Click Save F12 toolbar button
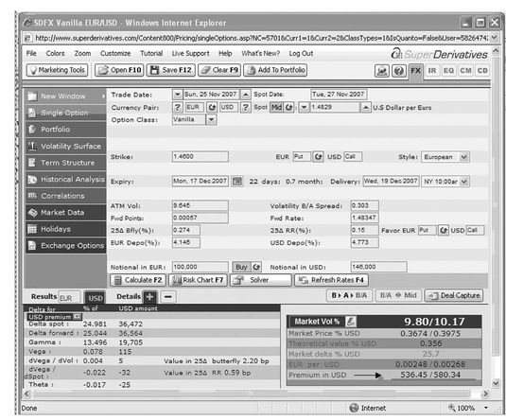This screenshot has height=420, width=506. click(x=170, y=70)
